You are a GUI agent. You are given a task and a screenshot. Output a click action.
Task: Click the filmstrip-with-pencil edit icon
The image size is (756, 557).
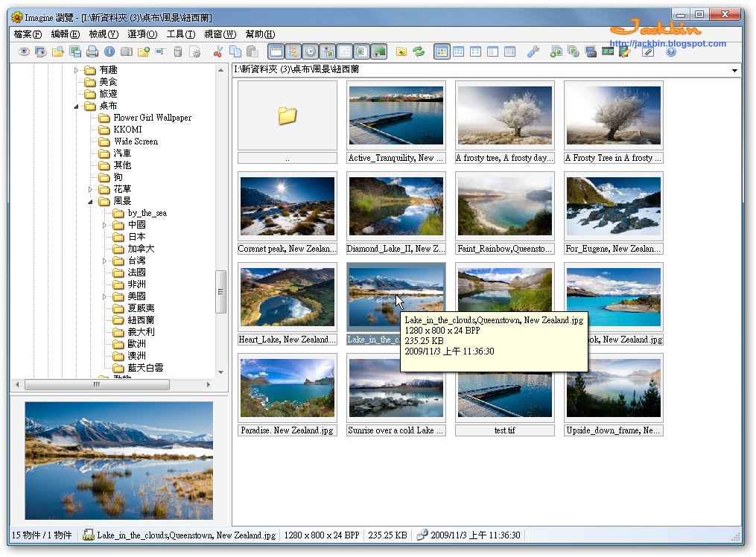[x=625, y=51]
